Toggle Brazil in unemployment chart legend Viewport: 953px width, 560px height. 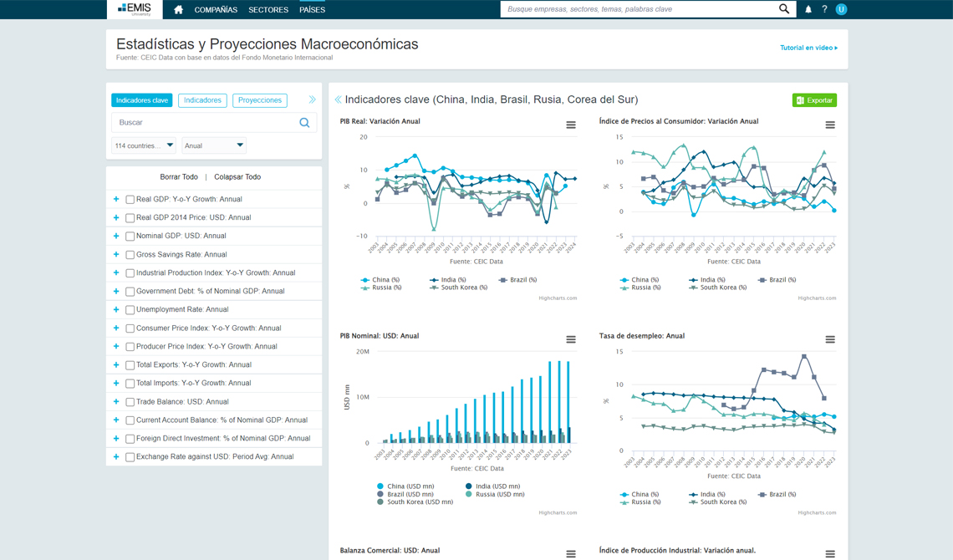click(777, 495)
